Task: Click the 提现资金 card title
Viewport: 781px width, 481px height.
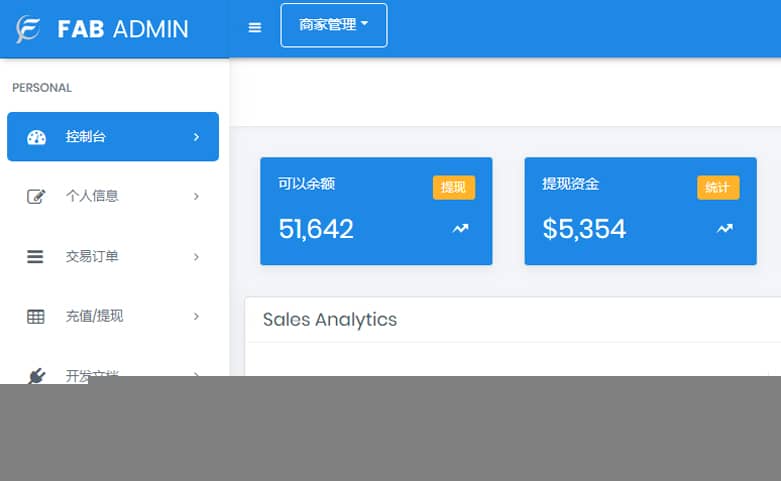Action: point(570,184)
